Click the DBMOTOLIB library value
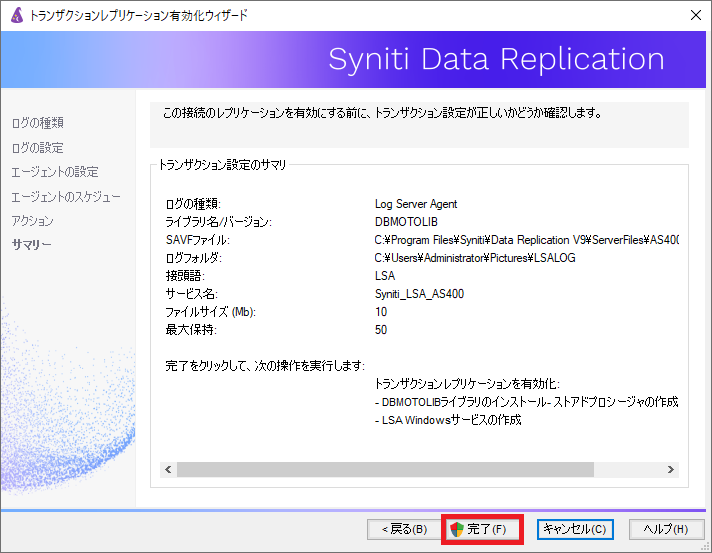Viewport: 712px width, 553px height. [406, 222]
